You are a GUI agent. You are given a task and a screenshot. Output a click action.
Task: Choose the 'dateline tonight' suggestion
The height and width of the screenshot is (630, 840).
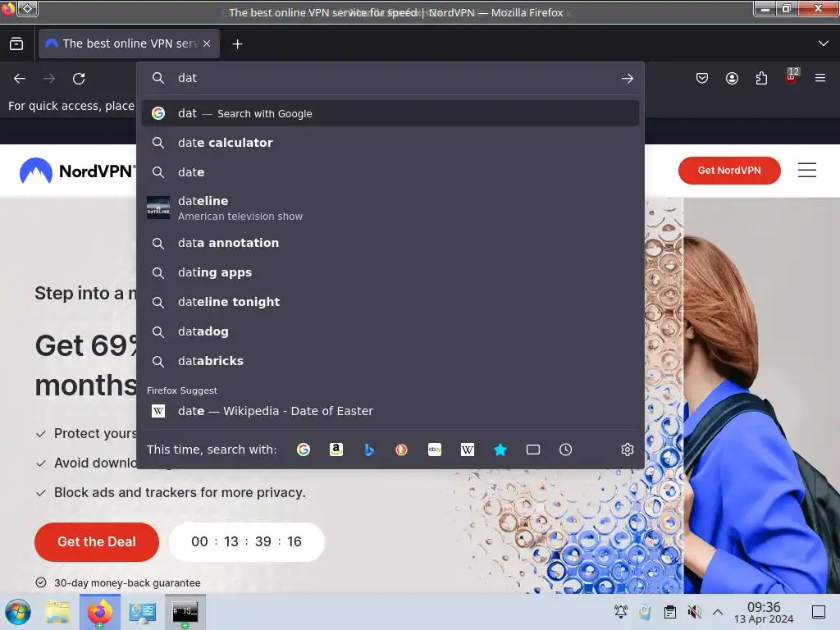coord(390,302)
